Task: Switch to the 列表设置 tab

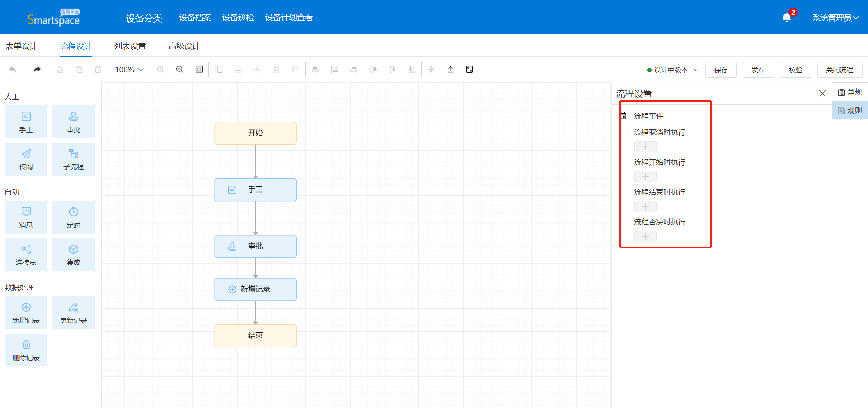Action: point(130,46)
